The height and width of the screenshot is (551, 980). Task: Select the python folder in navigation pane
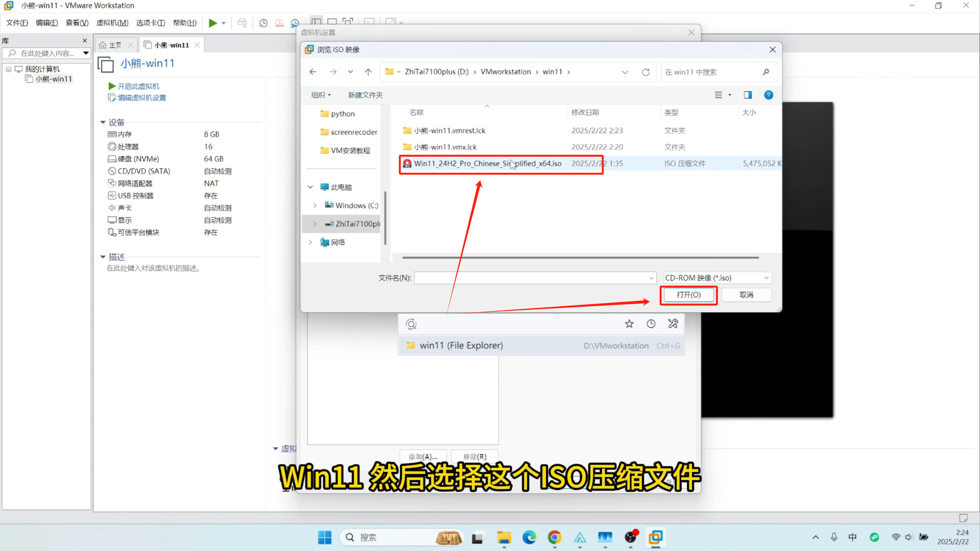338,114
